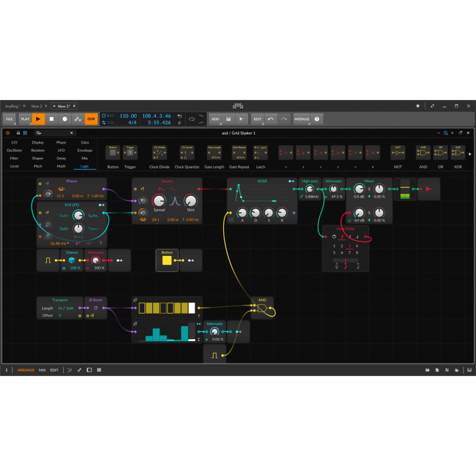Select the Oscillator module category

click(x=14, y=151)
